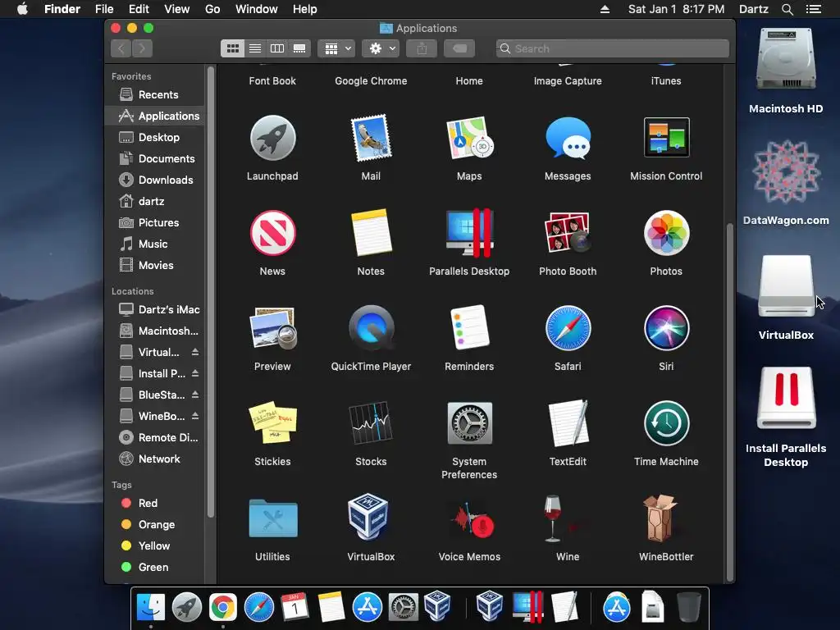Go back with the toolbar back arrow
This screenshot has height=630, width=840.
click(121, 48)
